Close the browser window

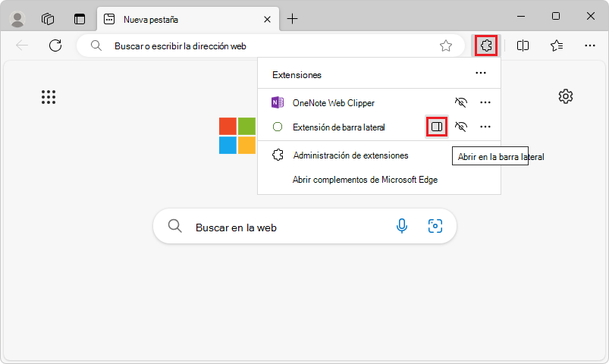(590, 16)
